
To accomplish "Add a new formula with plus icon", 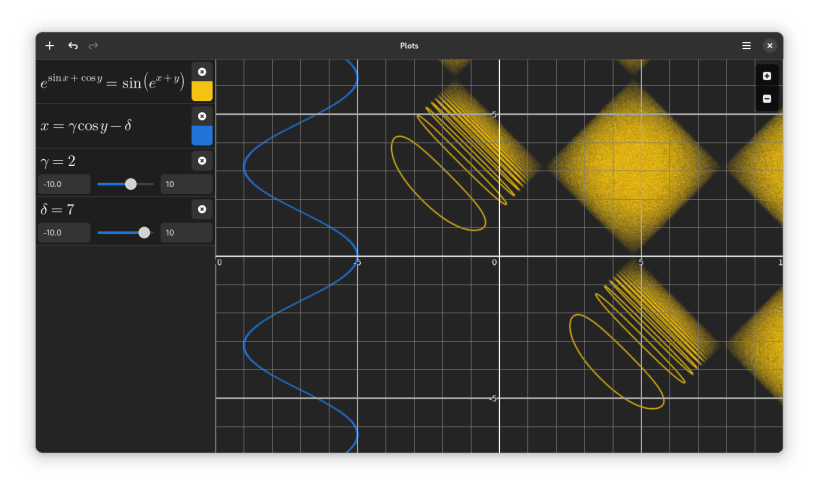I will tap(50, 46).
